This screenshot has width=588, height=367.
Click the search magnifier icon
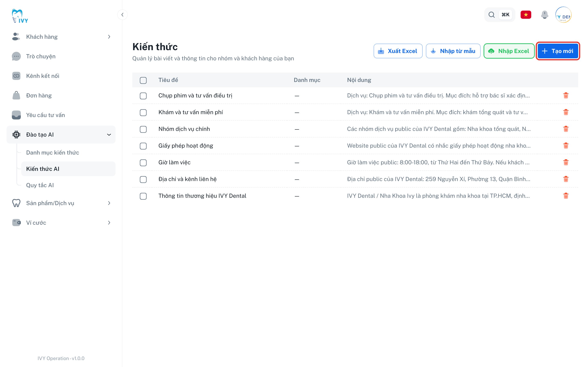pos(491,15)
